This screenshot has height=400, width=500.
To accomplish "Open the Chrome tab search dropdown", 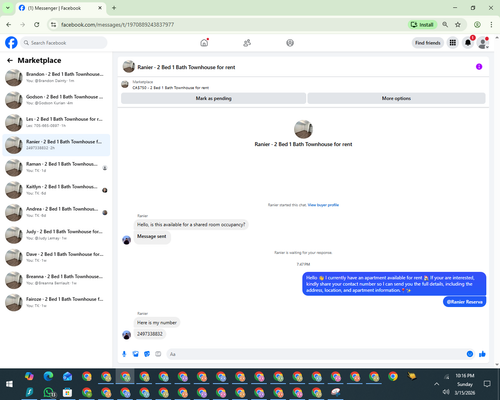I will point(8,8).
